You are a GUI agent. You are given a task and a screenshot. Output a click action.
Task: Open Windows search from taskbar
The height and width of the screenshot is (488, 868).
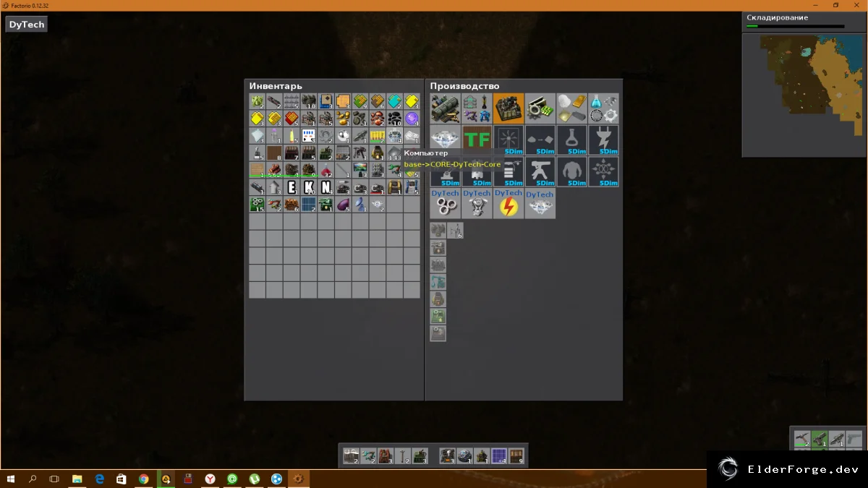[33, 479]
